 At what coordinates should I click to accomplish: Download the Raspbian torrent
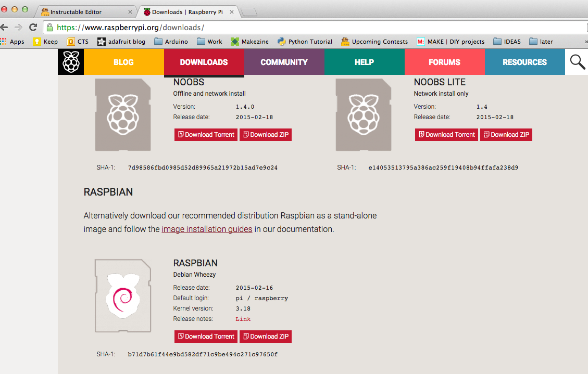[206, 336]
